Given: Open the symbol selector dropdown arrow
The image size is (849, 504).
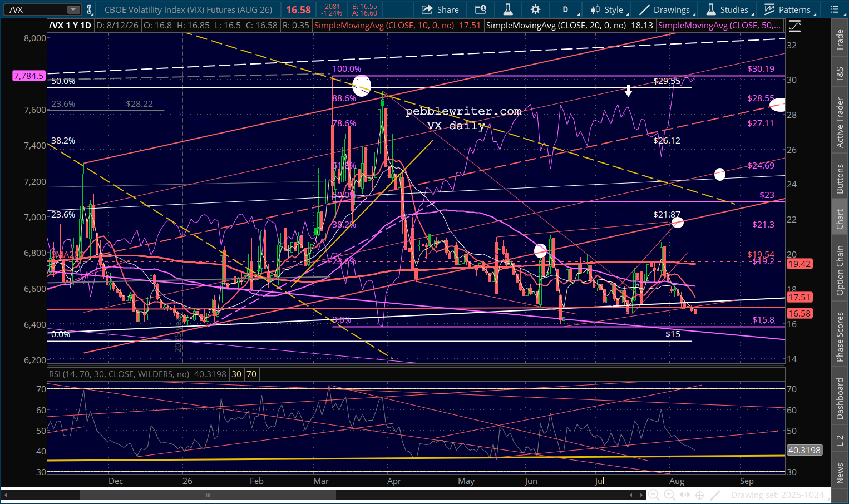Looking at the screenshot, I should point(73,9).
